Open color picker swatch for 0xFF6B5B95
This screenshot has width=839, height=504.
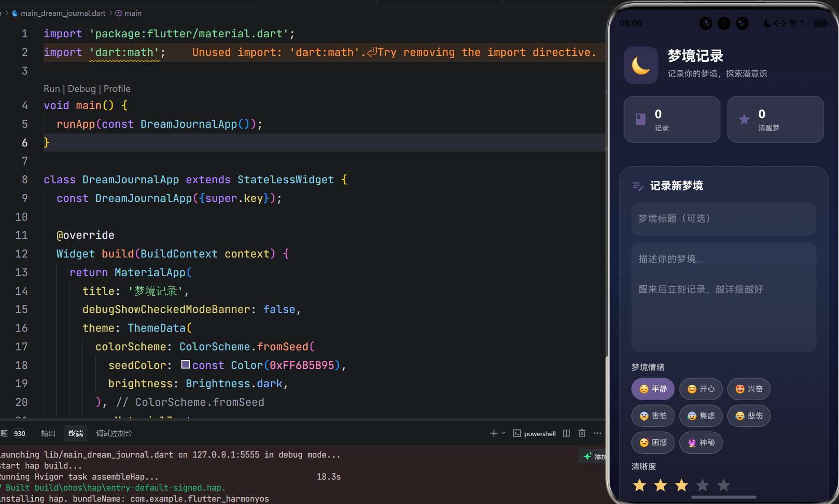(186, 364)
